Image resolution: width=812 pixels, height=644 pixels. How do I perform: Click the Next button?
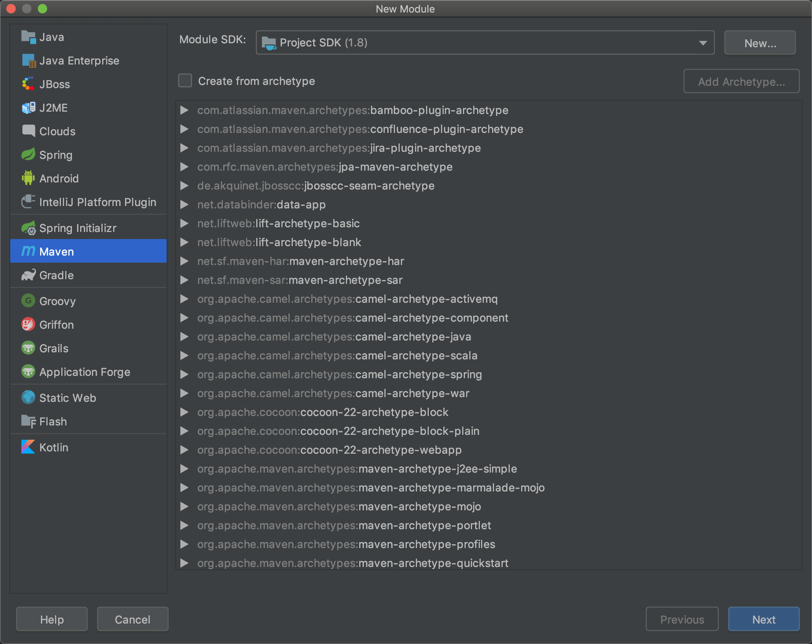click(x=763, y=619)
